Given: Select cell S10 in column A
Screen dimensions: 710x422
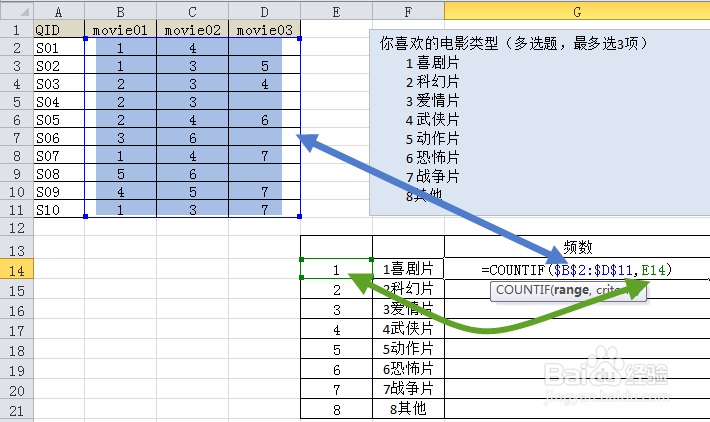Looking at the screenshot, I should tap(59, 210).
